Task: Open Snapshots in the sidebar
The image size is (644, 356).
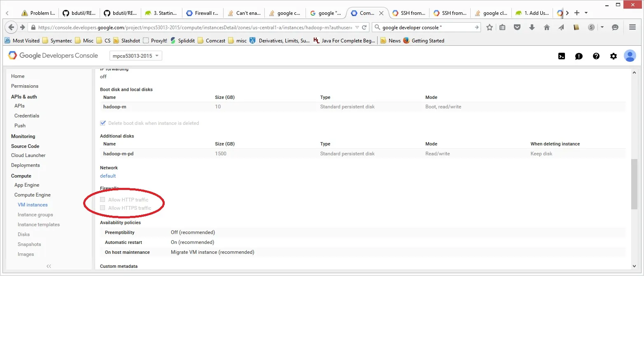Action: click(x=29, y=244)
